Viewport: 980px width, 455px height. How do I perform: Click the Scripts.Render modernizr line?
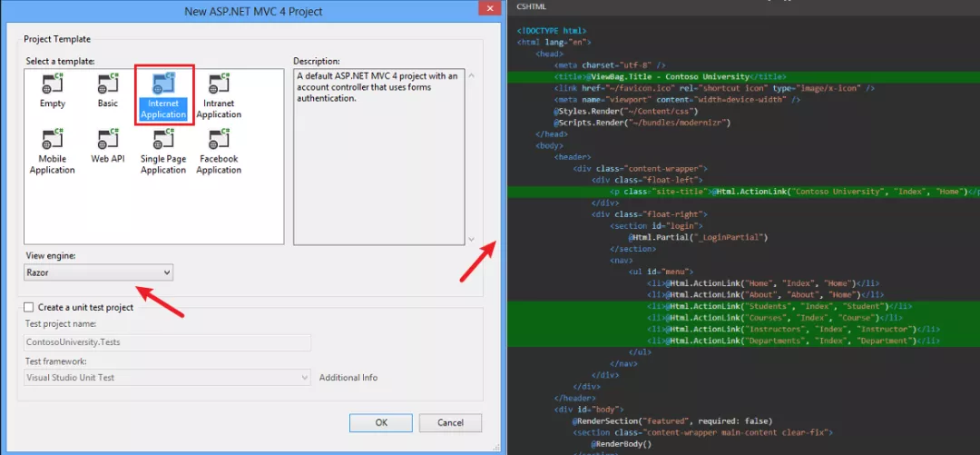coord(642,123)
